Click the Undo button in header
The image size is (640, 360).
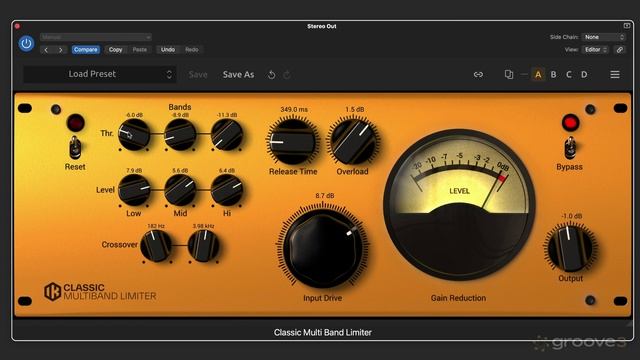pos(168,50)
